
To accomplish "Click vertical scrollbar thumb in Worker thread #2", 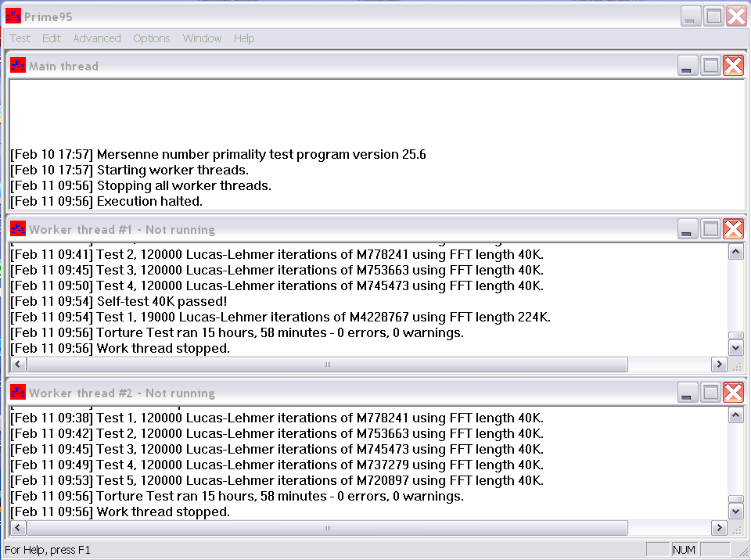I will click(735, 499).
